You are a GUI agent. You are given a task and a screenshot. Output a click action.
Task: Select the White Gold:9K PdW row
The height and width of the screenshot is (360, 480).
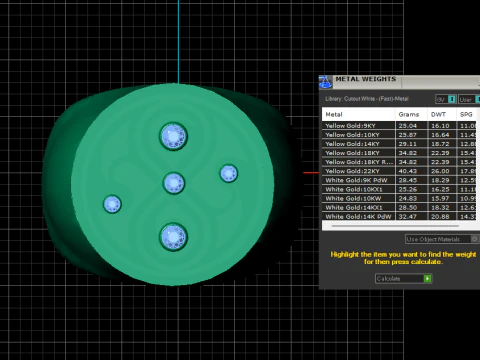click(x=399, y=180)
